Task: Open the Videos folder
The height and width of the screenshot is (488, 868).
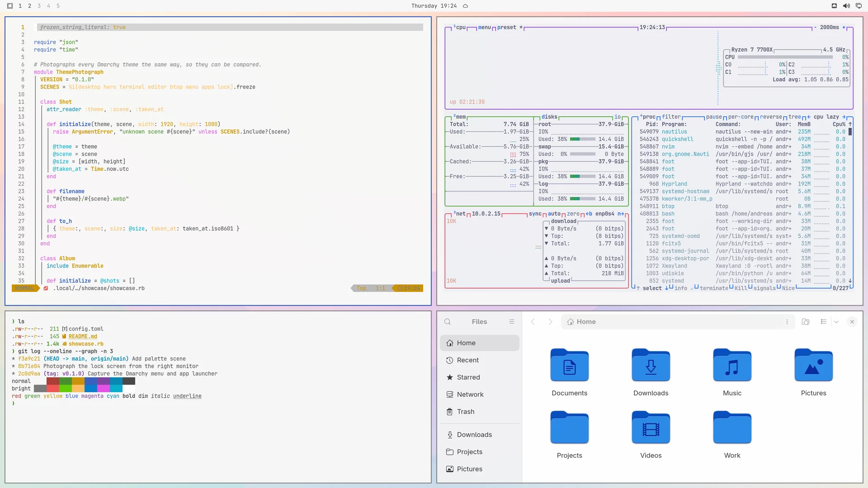Action: (651, 435)
